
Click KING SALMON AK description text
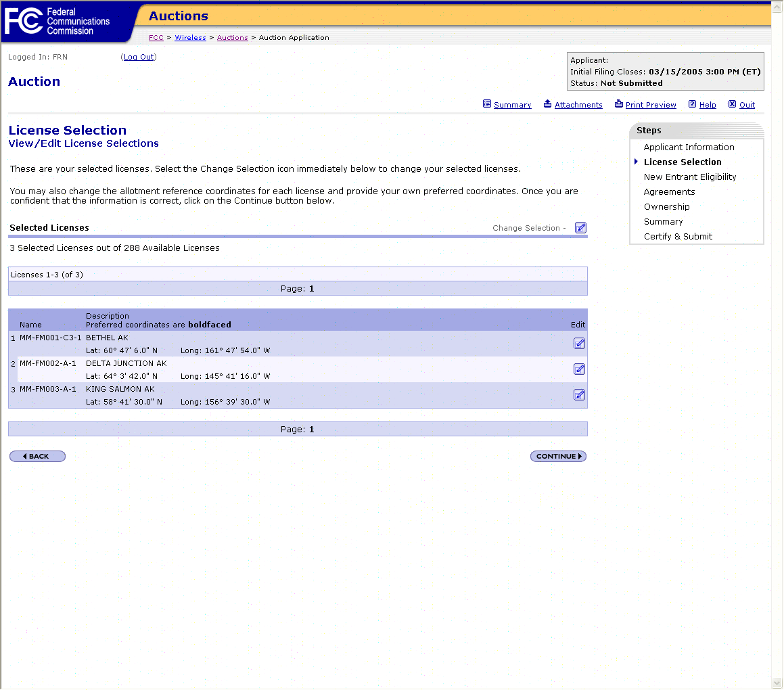[120, 390]
